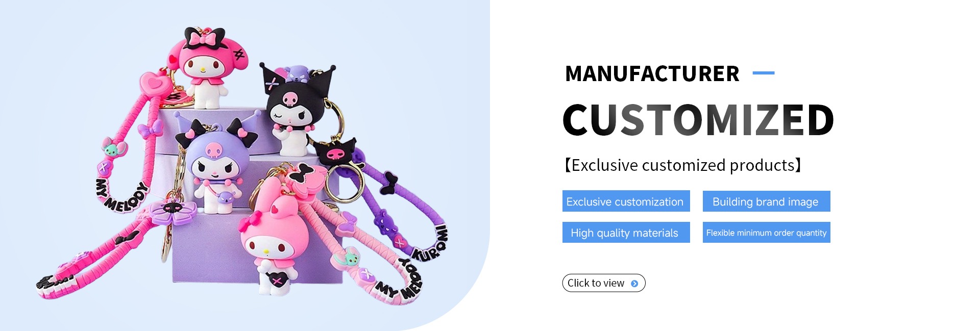
Task: Click the MANUFACTURER heading text
Action: pyautogui.click(x=652, y=74)
